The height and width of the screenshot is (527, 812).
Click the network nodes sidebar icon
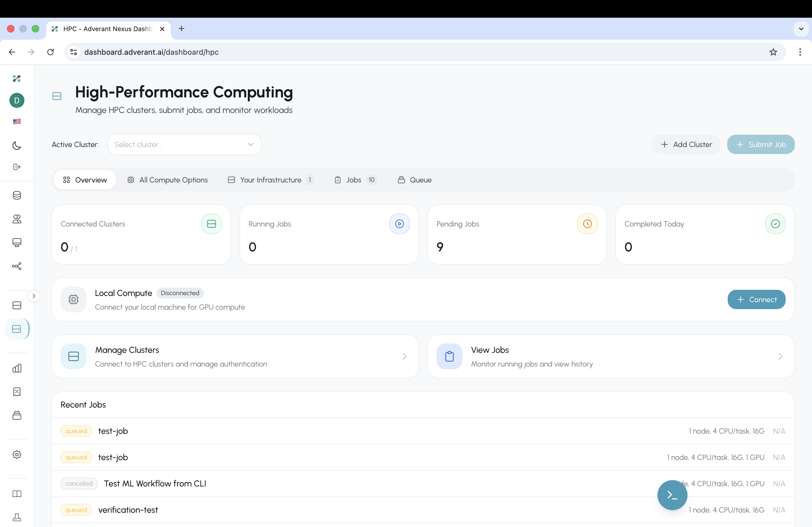coord(16,266)
